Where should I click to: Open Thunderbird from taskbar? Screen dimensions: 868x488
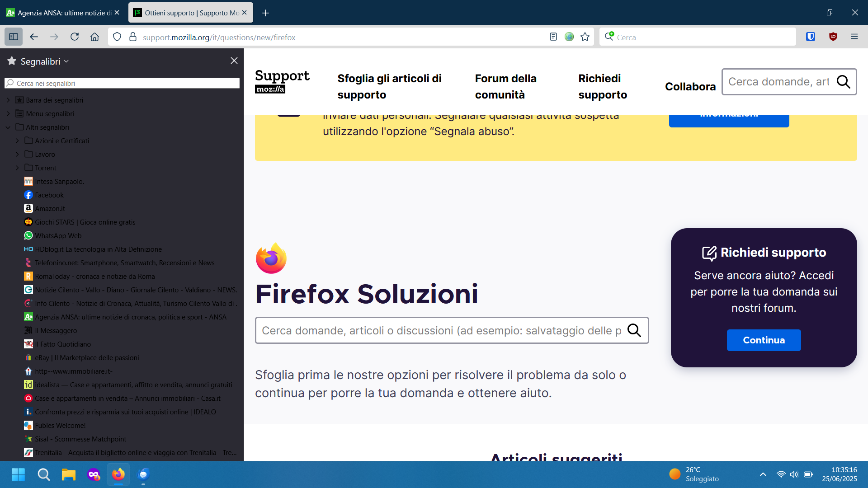coord(143,474)
